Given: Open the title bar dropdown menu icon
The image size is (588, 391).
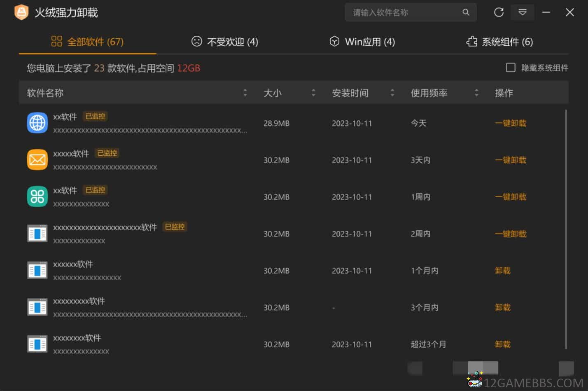Looking at the screenshot, I should click(522, 12).
